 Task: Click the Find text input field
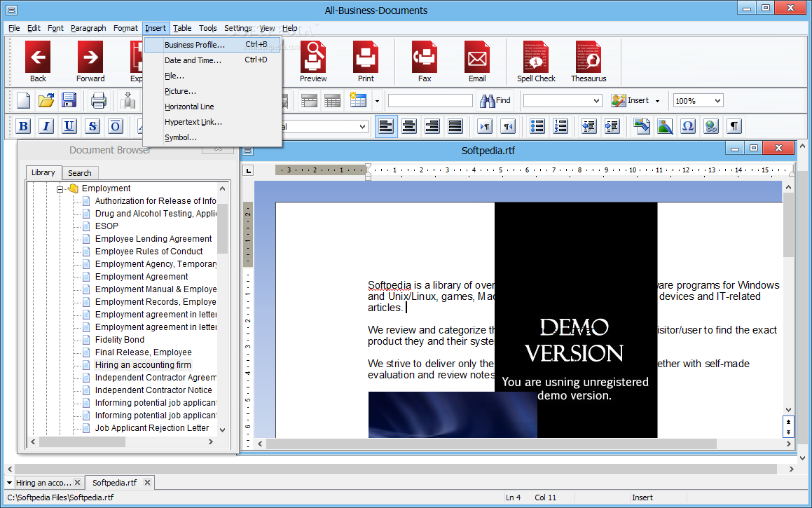coord(430,100)
